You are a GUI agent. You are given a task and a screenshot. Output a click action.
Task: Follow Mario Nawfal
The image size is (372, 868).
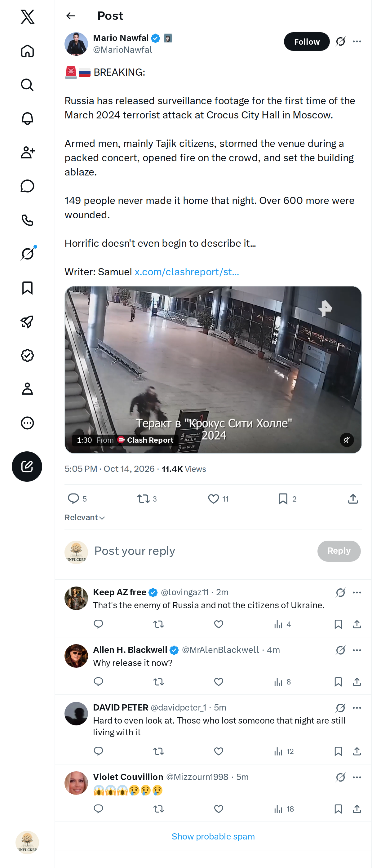307,42
